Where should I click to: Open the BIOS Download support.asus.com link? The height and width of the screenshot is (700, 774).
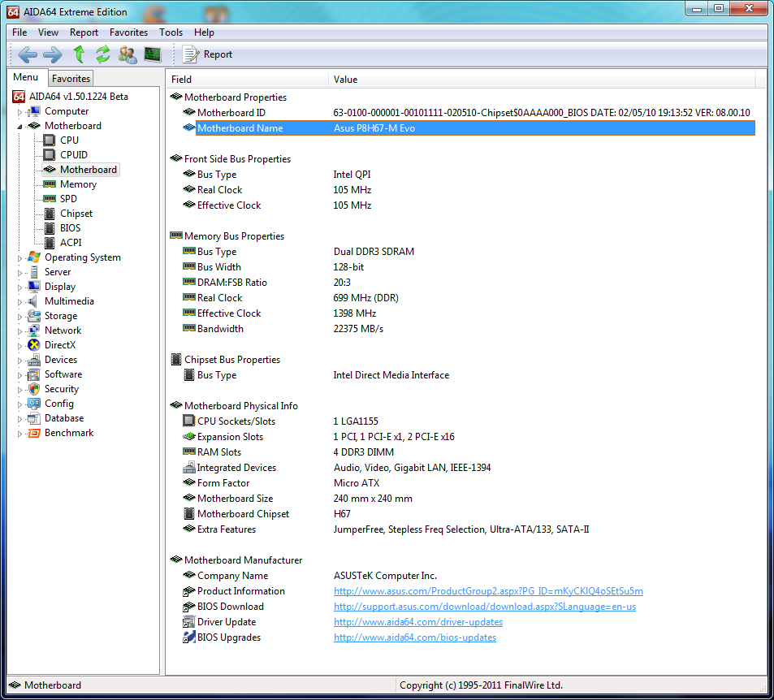485,606
